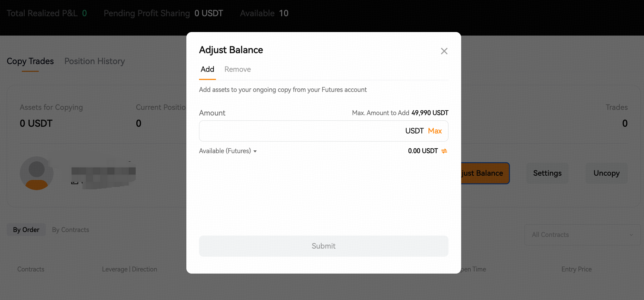Image resolution: width=644 pixels, height=300 pixels.
Task: Click the Leverage | Direction column header
Action: (x=129, y=269)
